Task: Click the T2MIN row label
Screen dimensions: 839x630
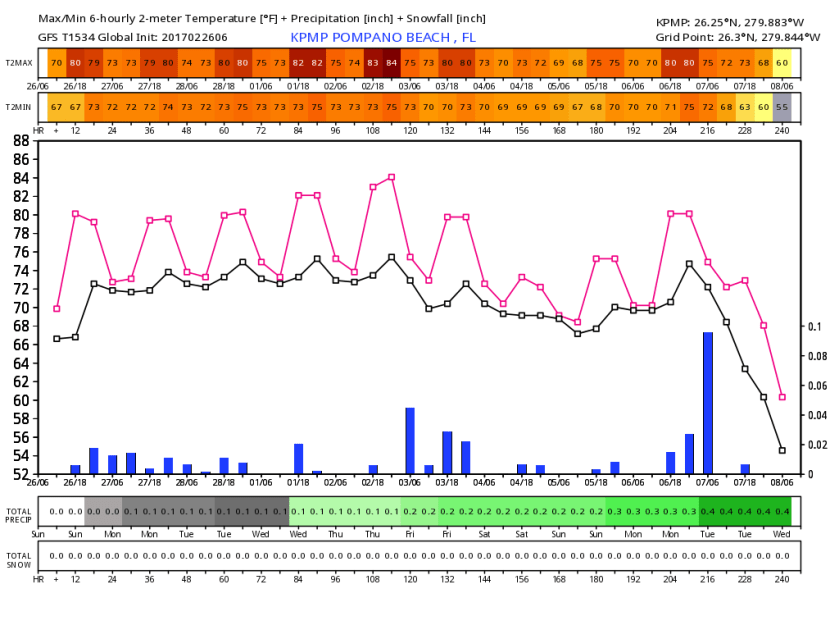Action: (x=17, y=106)
